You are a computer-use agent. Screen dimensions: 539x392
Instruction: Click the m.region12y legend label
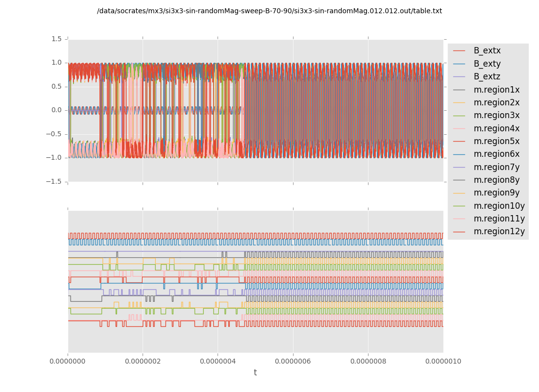(499, 231)
